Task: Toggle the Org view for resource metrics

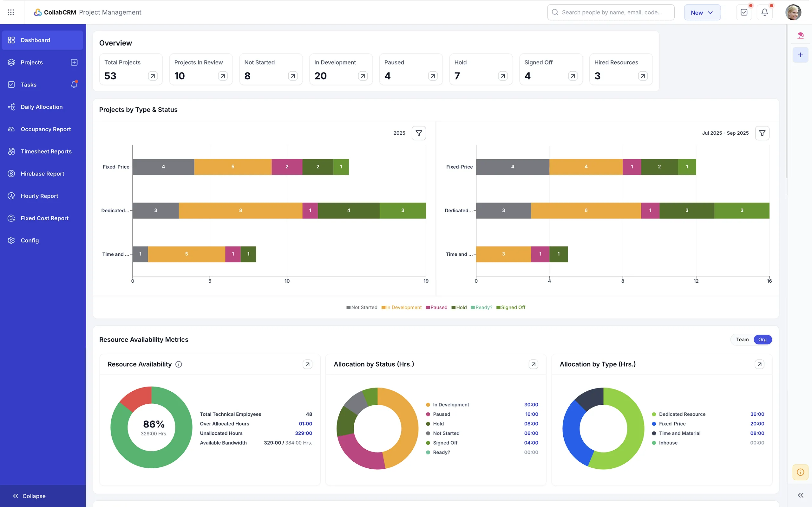Action: pos(762,339)
